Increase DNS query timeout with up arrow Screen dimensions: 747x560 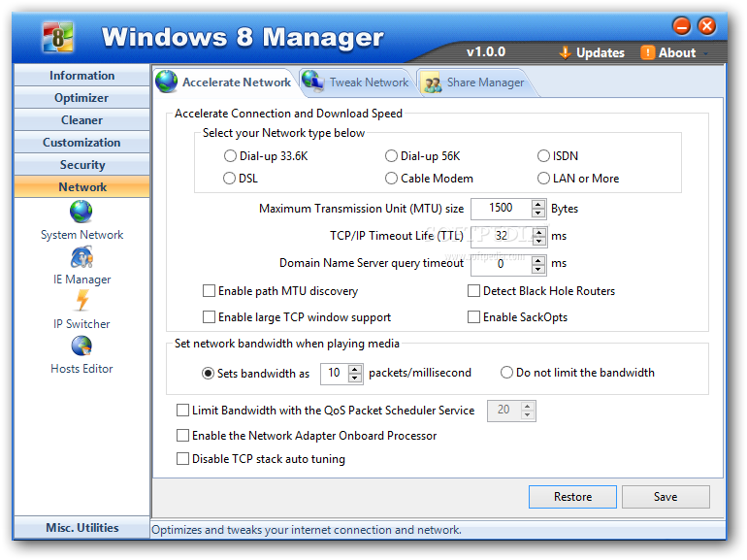[x=538, y=259]
